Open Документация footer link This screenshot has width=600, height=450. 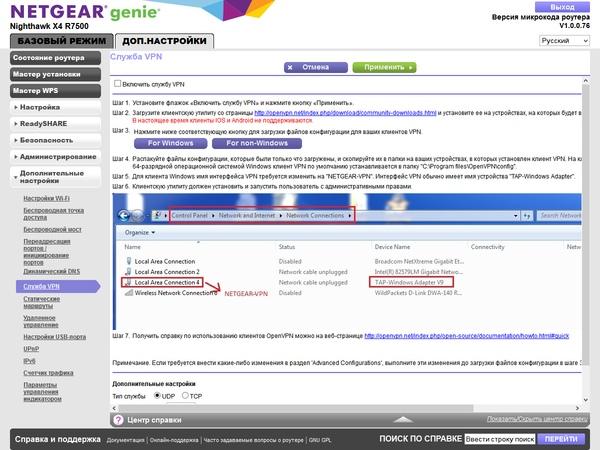[126, 440]
